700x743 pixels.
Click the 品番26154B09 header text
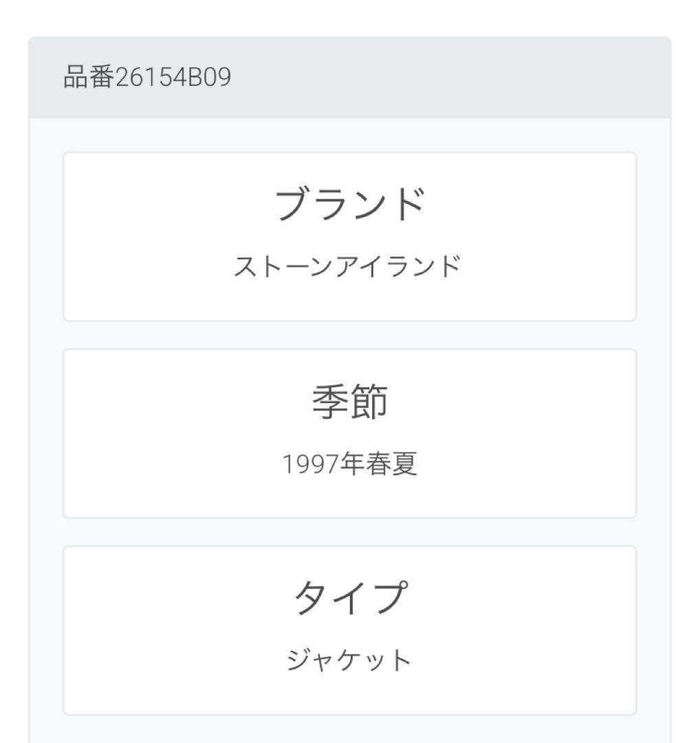coord(147,78)
